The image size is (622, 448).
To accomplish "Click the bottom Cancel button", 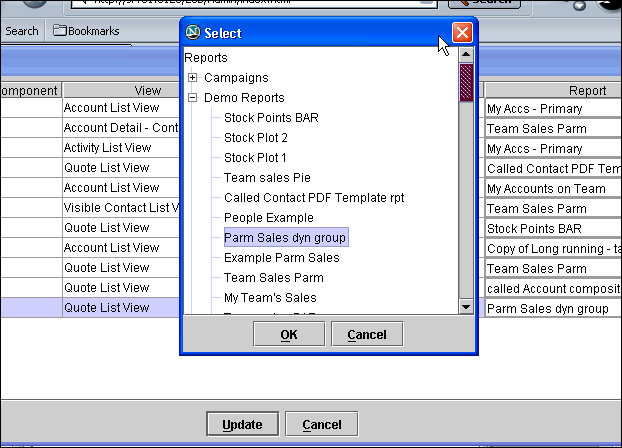I will click(322, 425).
